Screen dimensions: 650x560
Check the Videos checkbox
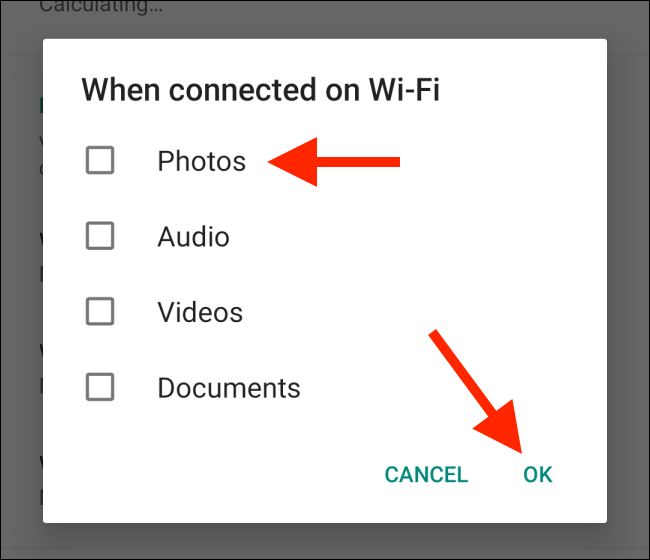click(100, 311)
